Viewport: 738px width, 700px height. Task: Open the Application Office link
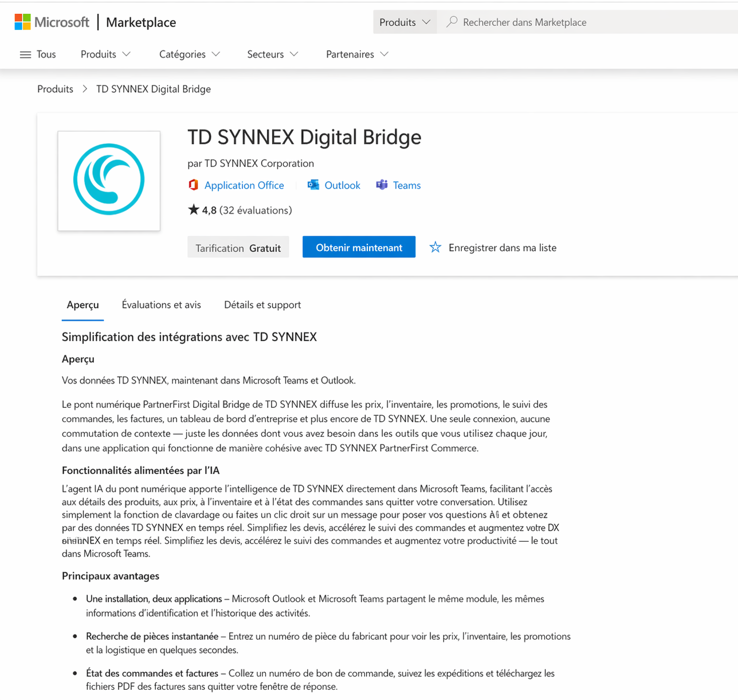244,185
